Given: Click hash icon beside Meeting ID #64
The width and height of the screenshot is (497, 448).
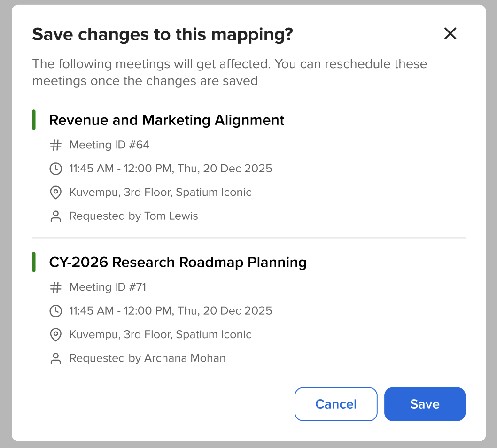Looking at the screenshot, I should pos(56,145).
